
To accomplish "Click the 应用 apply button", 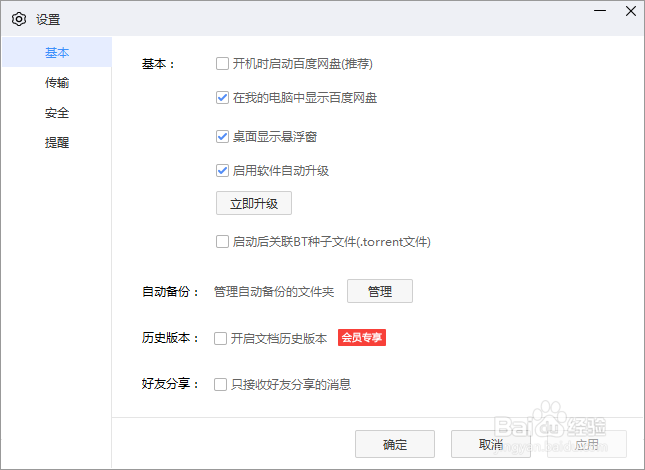I will coord(587,444).
